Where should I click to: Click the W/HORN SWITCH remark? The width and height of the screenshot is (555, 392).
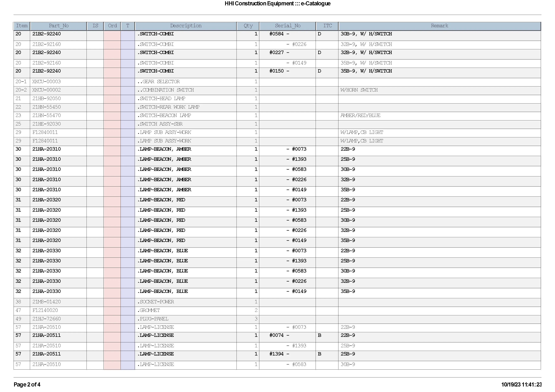point(359,90)
